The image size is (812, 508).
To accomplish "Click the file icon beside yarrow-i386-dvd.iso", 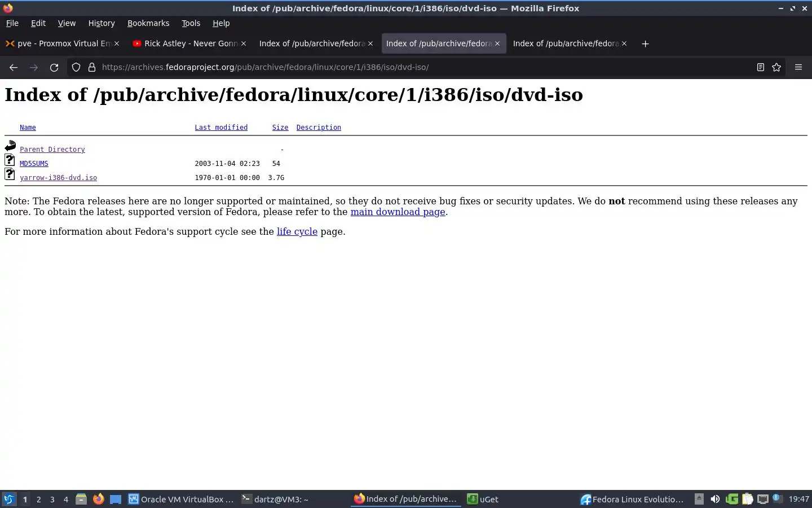I will click(10, 174).
